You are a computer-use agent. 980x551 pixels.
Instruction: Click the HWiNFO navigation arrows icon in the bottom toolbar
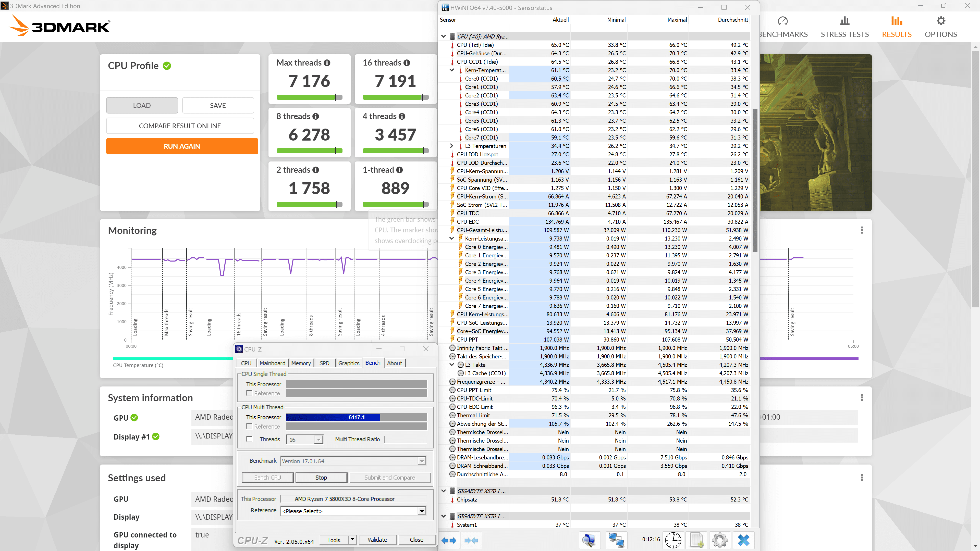[x=449, y=540]
